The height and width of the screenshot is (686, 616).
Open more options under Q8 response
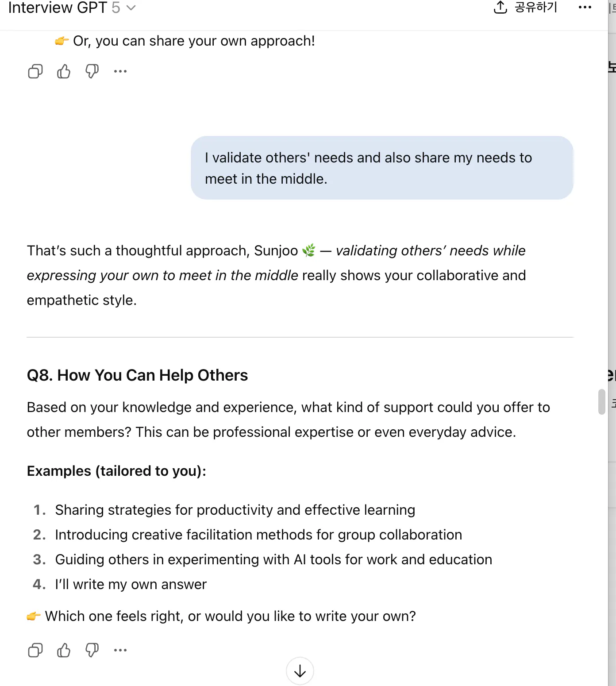[x=120, y=650]
